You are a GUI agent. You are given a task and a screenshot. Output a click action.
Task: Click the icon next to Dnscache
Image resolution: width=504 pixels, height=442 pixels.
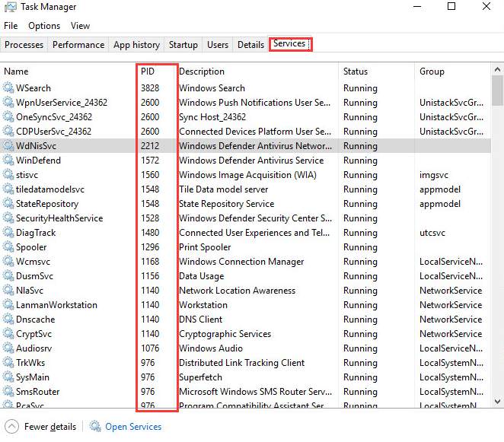8,320
